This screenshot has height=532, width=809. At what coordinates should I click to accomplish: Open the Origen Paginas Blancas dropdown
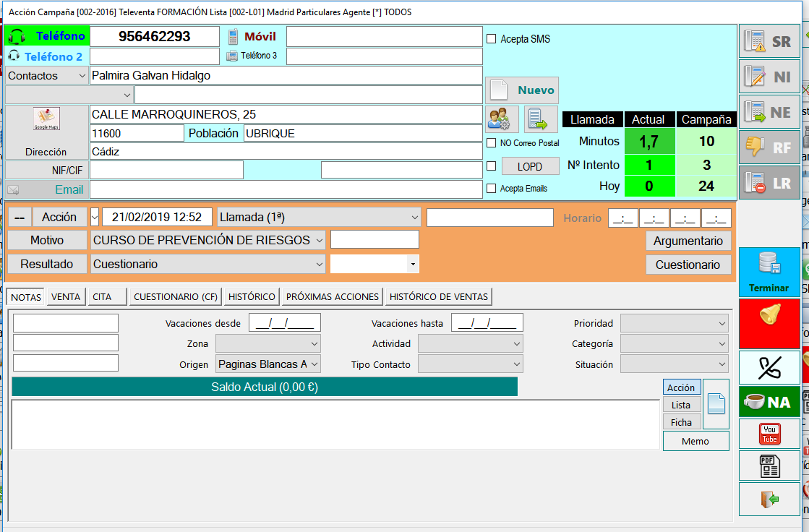[268, 364]
